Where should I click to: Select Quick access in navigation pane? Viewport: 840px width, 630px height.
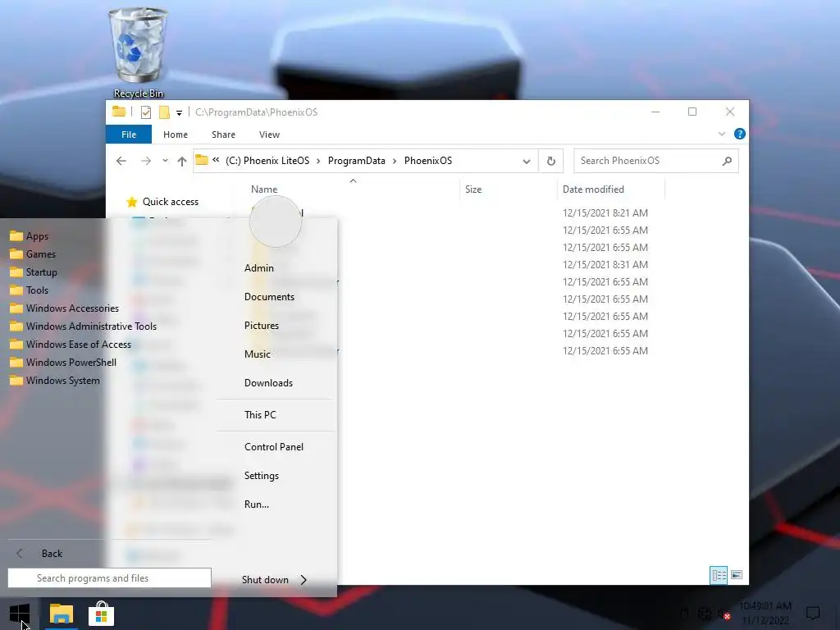pyautogui.click(x=171, y=202)
